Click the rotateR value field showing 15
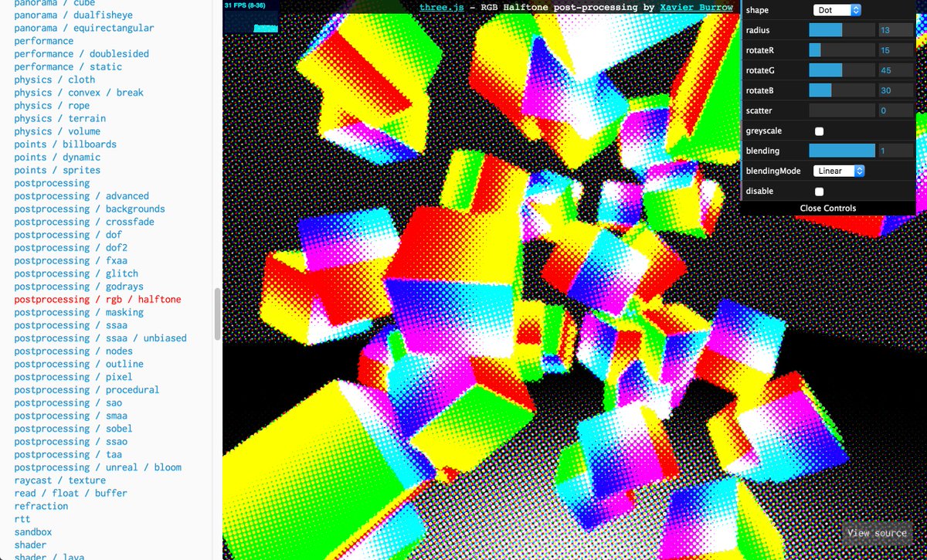This screenshot has width=927, height=560. (895, 50)
